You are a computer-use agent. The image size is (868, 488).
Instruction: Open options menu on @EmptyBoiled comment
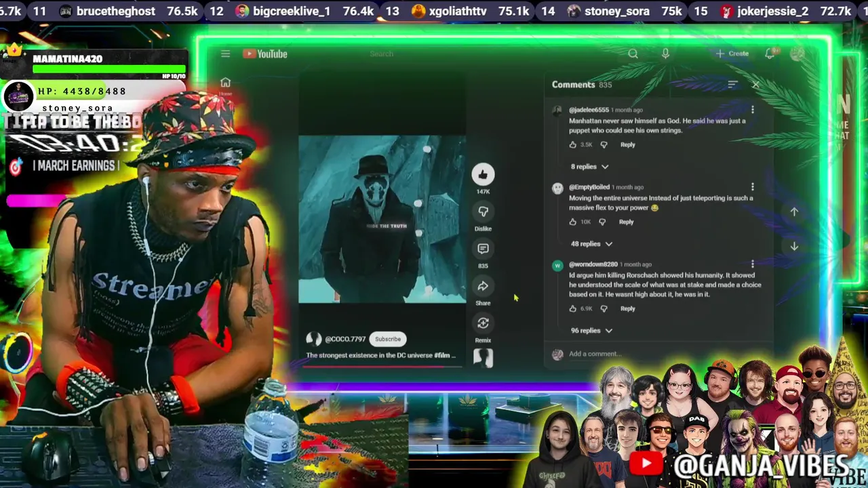pos(752,187)
